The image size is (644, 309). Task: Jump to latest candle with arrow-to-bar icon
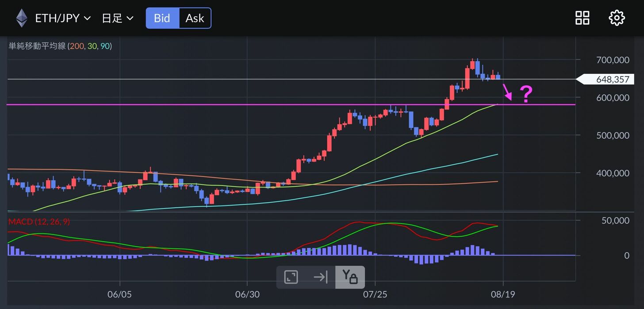pos(320,278)
